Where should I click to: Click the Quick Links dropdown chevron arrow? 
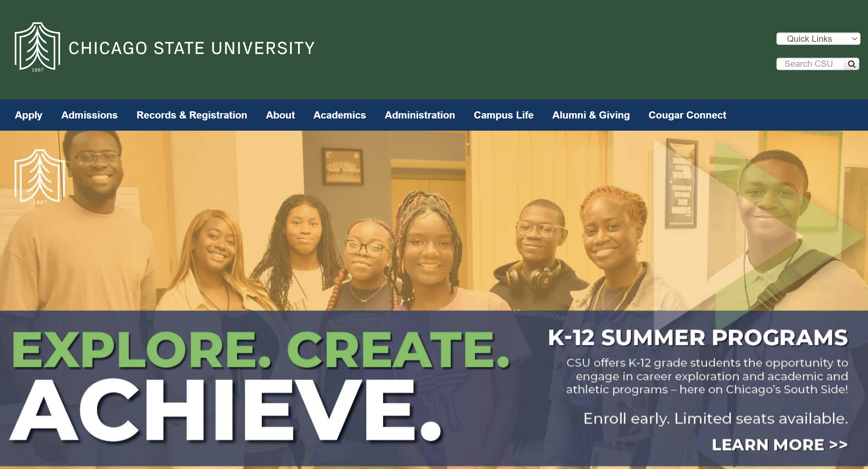[854, 39]
